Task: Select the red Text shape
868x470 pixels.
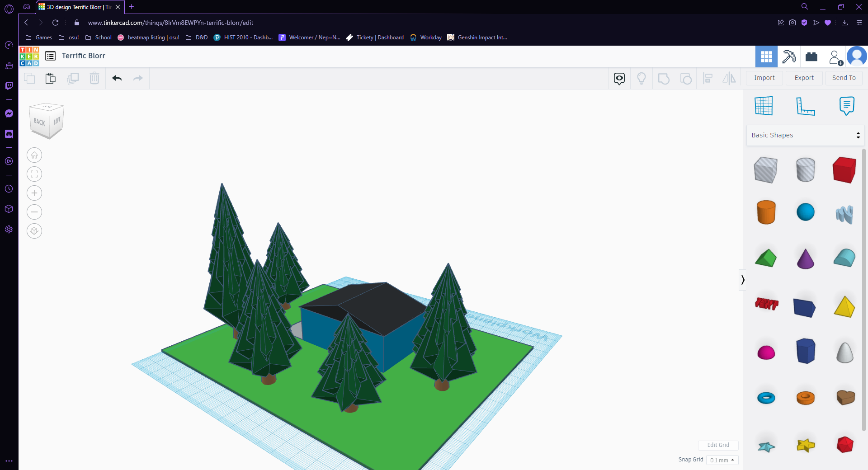Action: (767, 304)
